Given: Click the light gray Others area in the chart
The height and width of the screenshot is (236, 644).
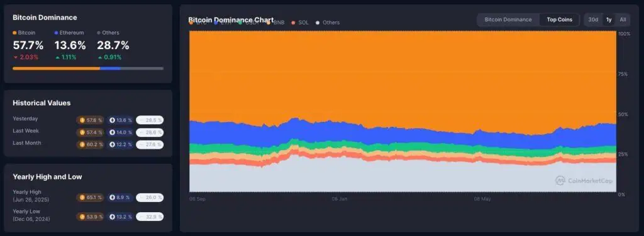Looking at the screenshot, I should click(x=402, y=176).
